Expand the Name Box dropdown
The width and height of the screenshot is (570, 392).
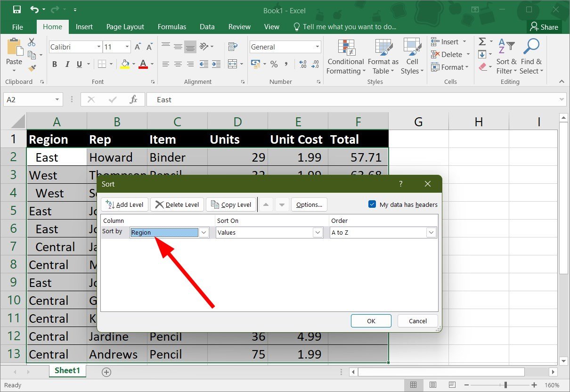pos(57,100)
